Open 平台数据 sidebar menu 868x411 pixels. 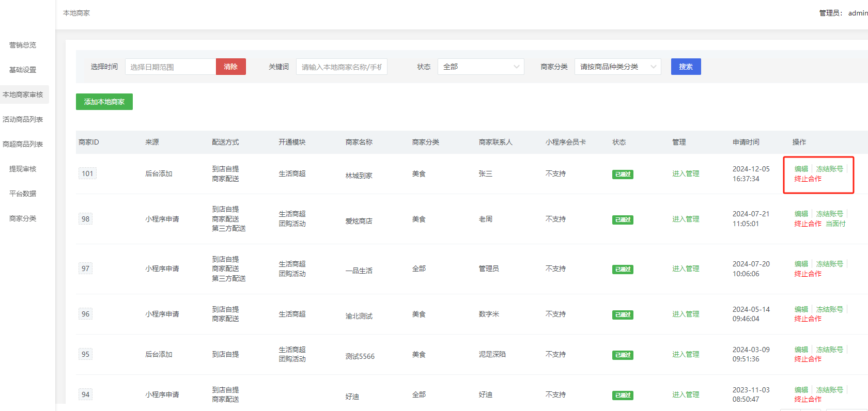23,194
